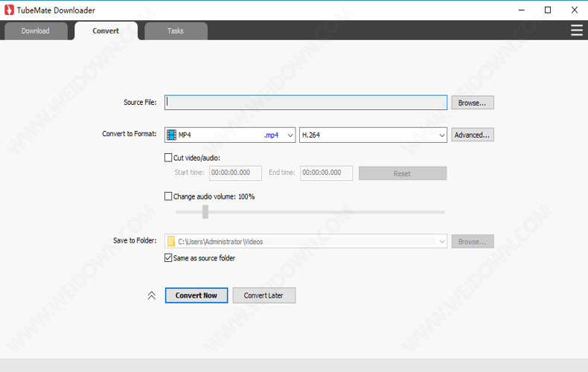Click the End time field
Image resolution: width=588 pixels, height=372 pixels.
coord(326,173)
